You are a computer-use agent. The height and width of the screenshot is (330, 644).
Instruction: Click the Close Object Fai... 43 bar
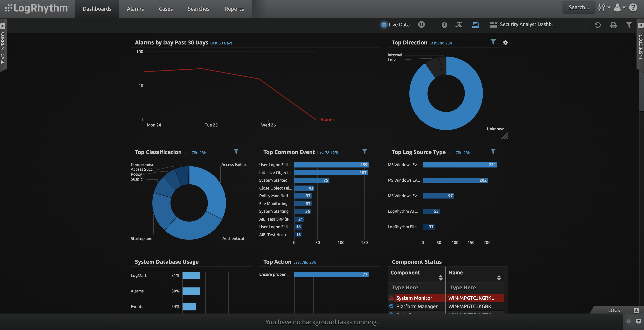tap(304, 188)
